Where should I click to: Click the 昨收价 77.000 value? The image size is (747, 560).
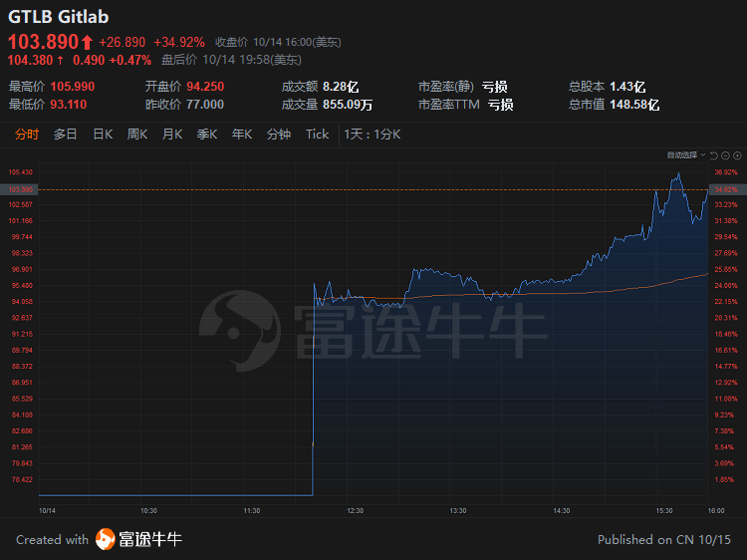click(205, 105)
